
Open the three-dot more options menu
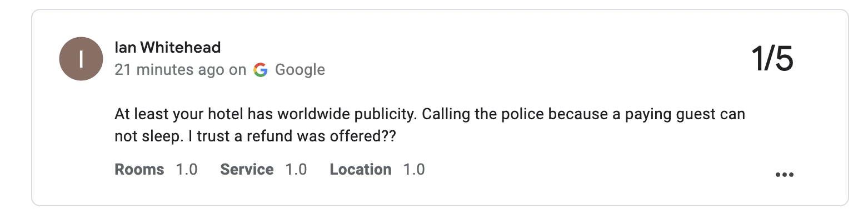point(784,175)
